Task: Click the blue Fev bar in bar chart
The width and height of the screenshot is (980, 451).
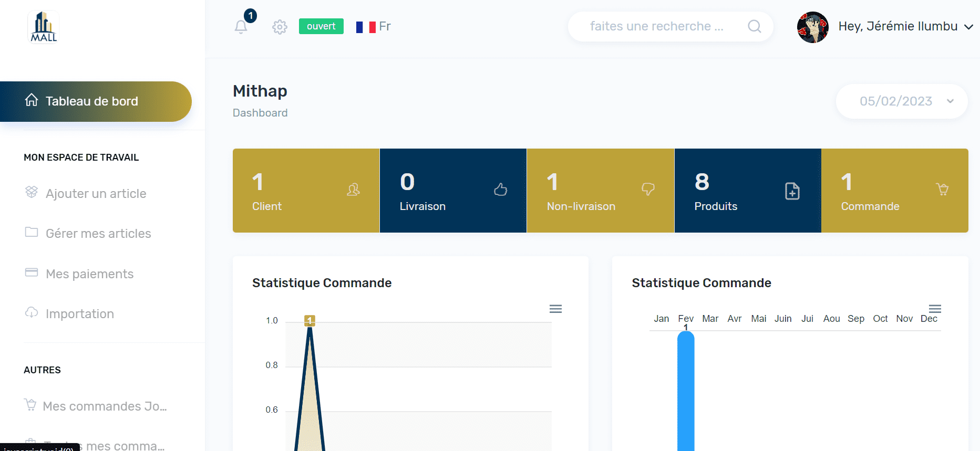Action: (686, 391)
